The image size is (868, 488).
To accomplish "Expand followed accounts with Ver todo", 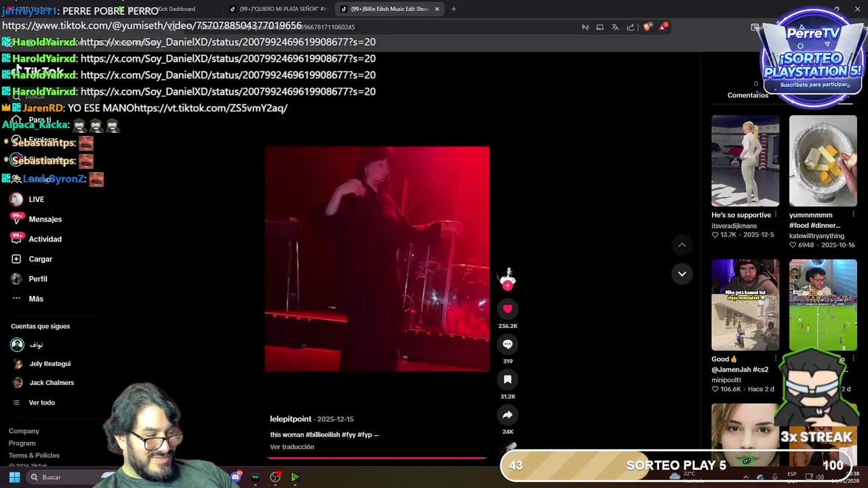I will tap(41, 403).
